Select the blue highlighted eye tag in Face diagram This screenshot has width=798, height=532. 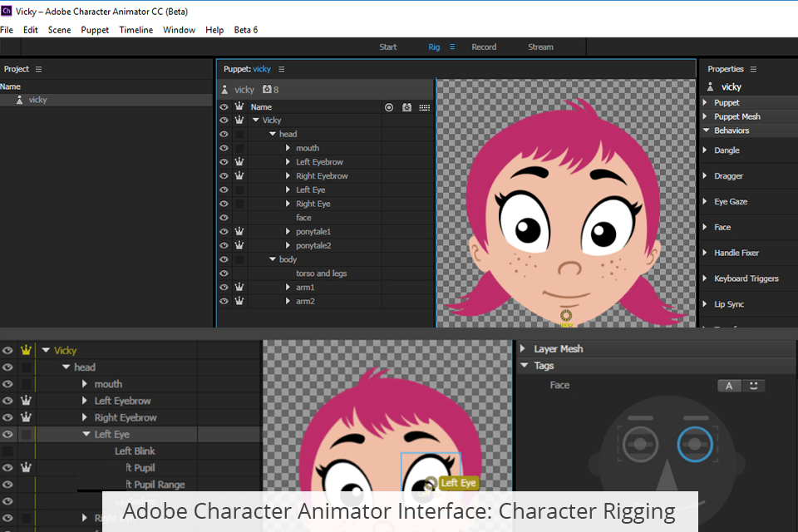pos(695,445)
